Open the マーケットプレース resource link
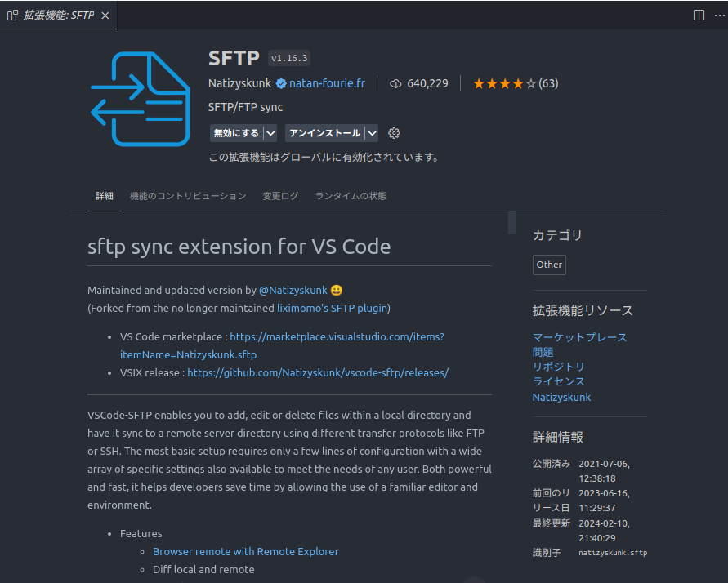Image resolution: width=728 pixels, height=583 pixels. 579,337
